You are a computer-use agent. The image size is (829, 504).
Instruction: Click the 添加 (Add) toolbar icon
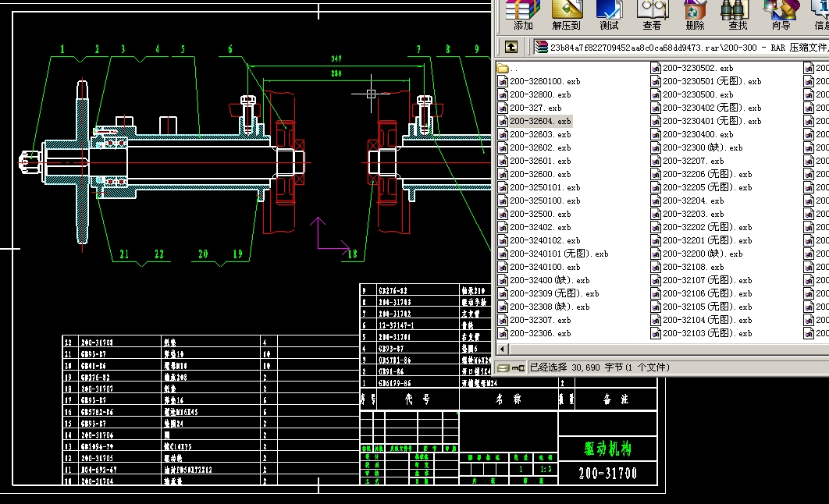[523, 12]
